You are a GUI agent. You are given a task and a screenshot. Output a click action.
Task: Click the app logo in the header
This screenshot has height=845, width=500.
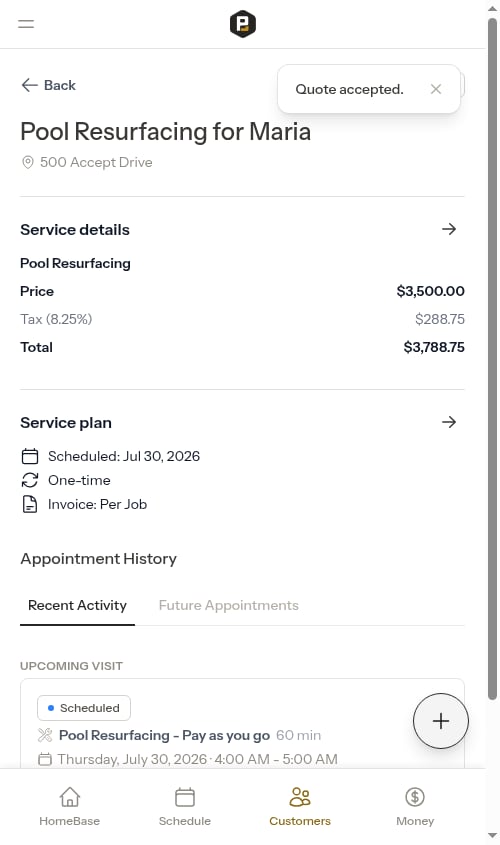coord(243,24)
